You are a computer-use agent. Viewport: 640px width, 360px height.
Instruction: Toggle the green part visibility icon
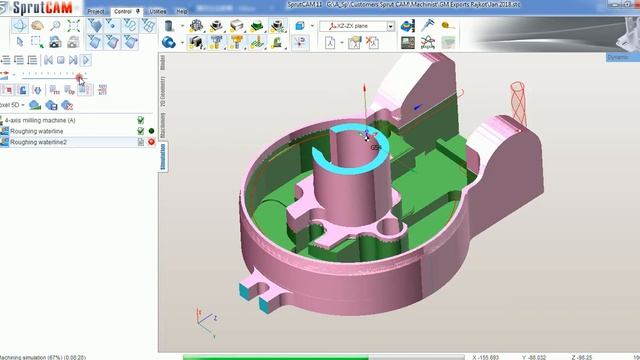point(257,26)
